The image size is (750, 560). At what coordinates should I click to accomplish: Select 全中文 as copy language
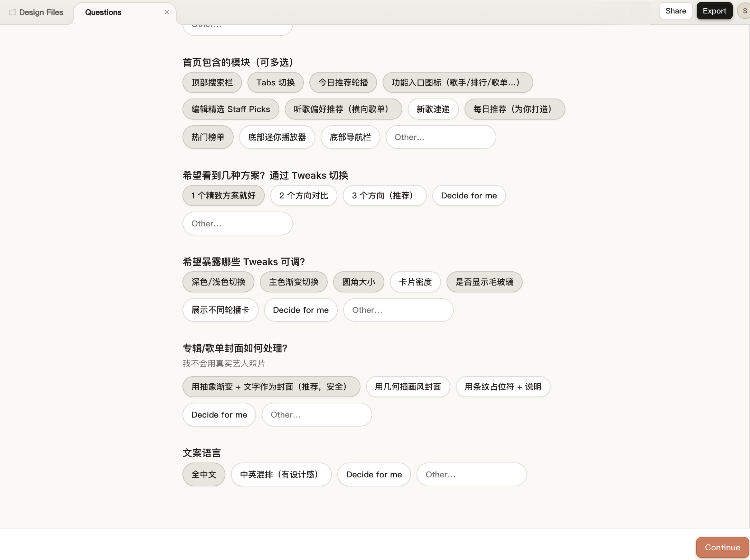click(x=204, y=475)
